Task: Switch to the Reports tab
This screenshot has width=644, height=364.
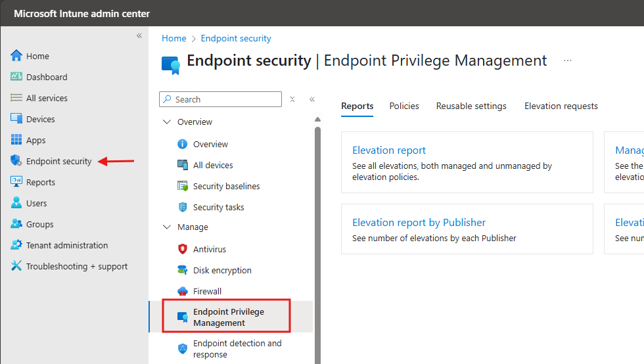Action: (x=357, y=106)
